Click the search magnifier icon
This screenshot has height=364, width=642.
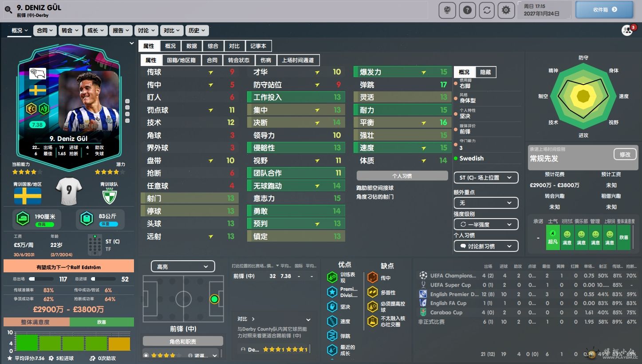[x=8, y=10]
